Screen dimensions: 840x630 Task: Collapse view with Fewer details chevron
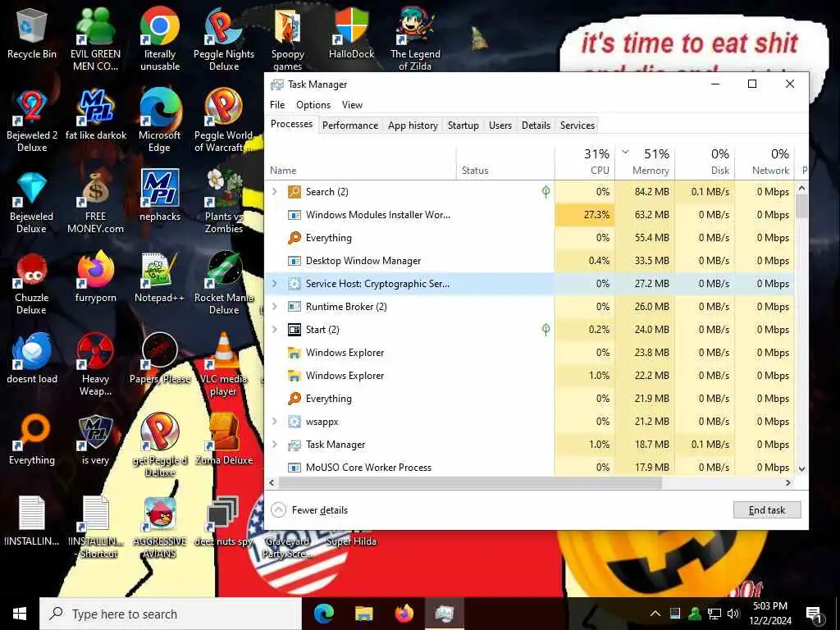point(278,510)
